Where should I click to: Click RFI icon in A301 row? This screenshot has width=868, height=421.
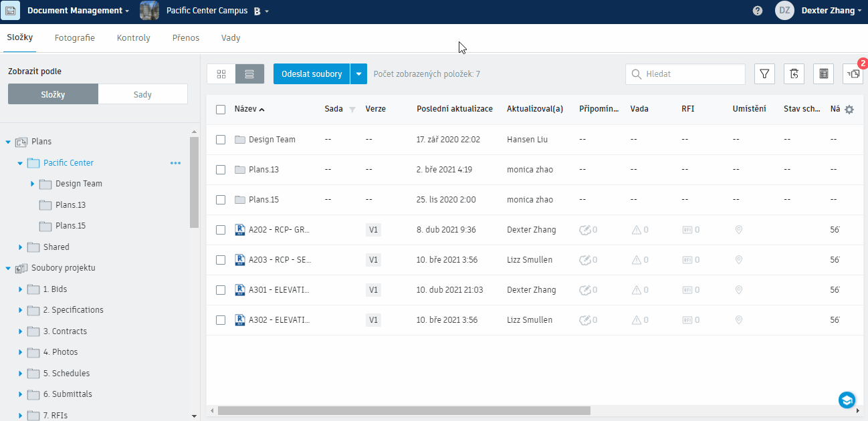pos(687,290)
